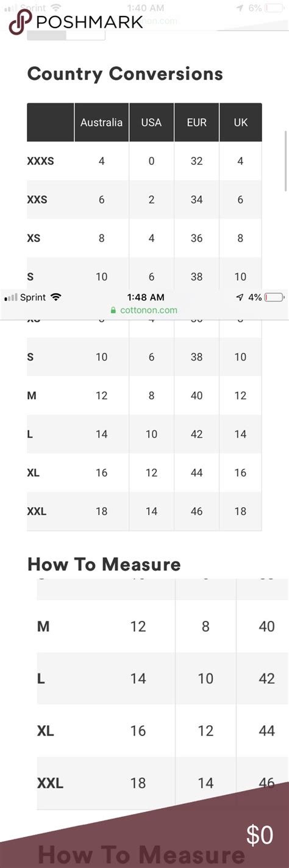Screen dimensions: 289x868
Task: Click the XXS size row label
Action: pyautogui.click(x=37, y=200)
